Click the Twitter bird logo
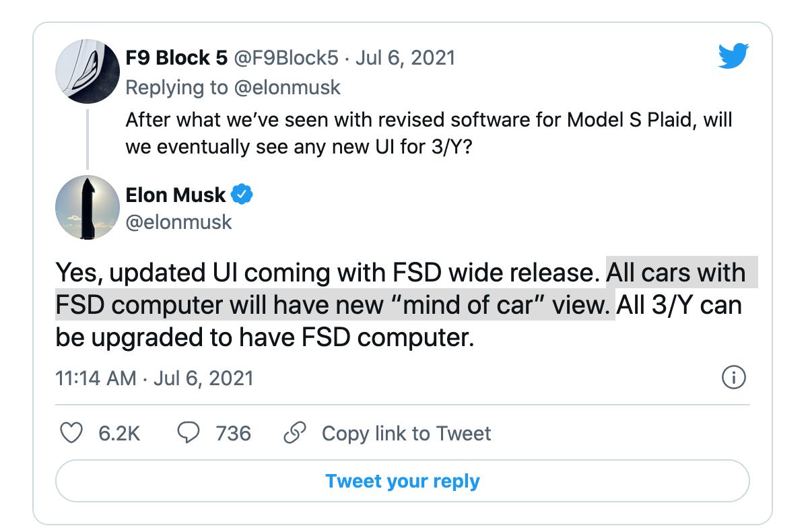The width and height of the screenshot is (808, 532). (x=733, y=57)
